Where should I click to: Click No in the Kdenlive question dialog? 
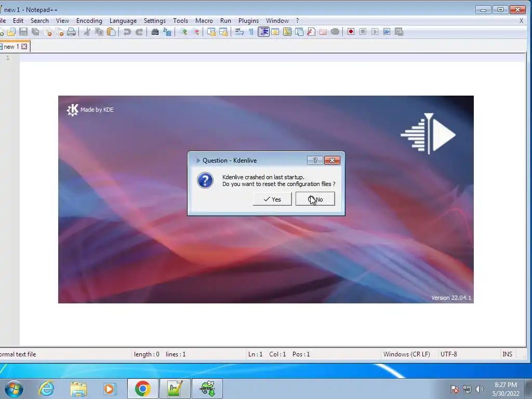coord(315,199)
